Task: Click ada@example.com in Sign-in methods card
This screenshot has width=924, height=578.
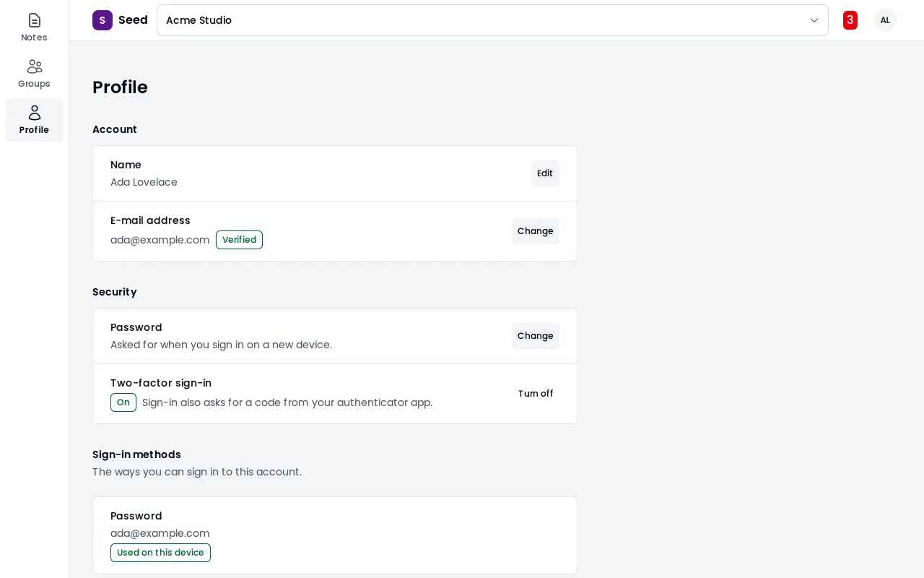Action: 160,533
